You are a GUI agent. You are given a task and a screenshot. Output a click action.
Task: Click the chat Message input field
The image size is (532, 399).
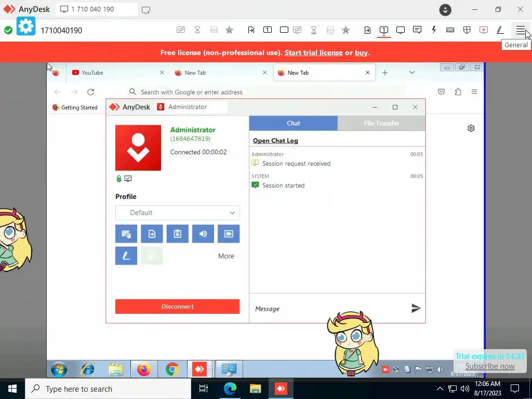(329, 309)
